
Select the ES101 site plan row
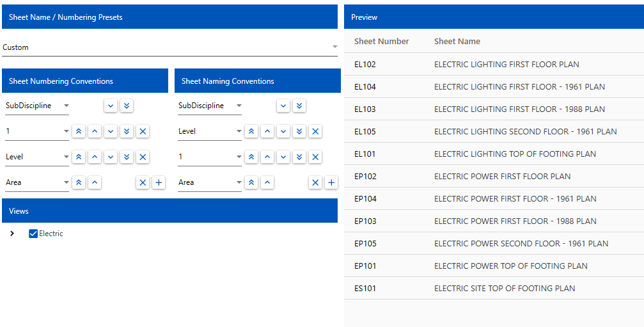pyautogui.click(x=494, y=289)
